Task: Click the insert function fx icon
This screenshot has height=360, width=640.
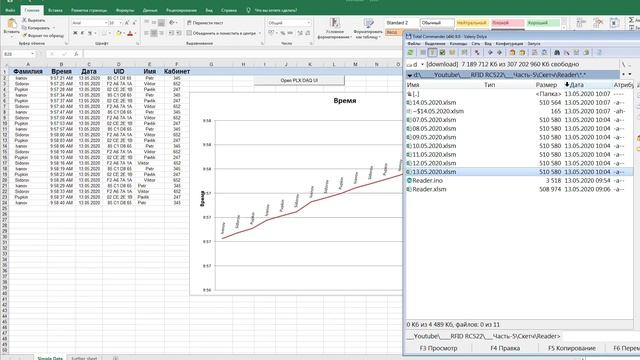Action: point(76,54)
